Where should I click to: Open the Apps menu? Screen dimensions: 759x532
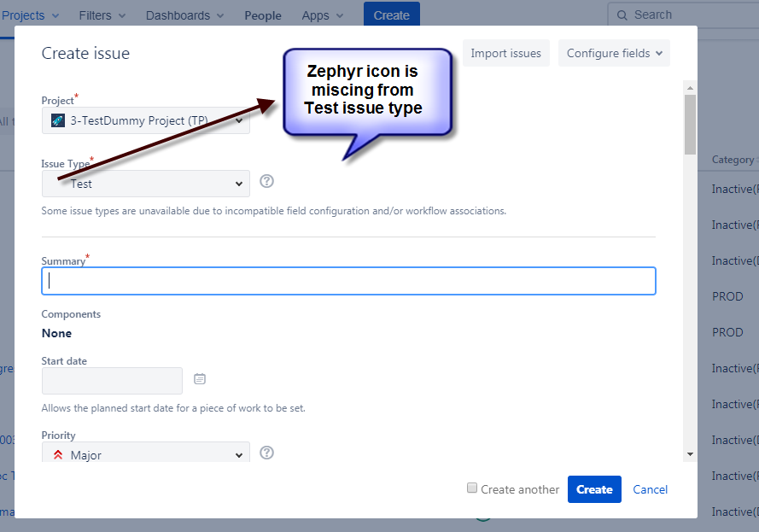[x=323, y=15]
